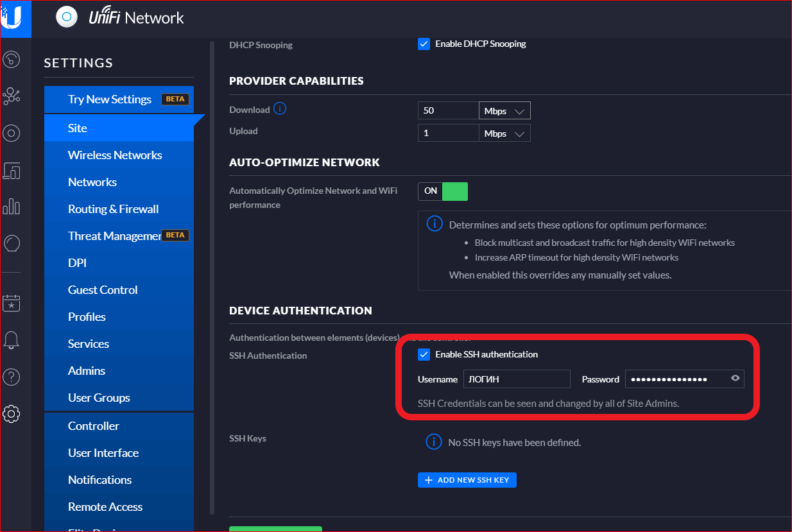Open Services settings page
Viewport: 792px width, 532px height.
(x=119, y=343)
